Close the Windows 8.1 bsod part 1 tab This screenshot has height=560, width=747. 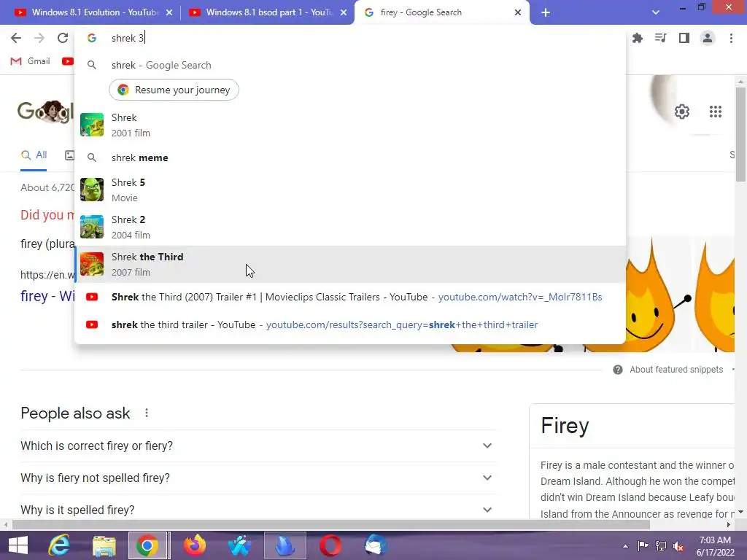(x=344, y=12)
